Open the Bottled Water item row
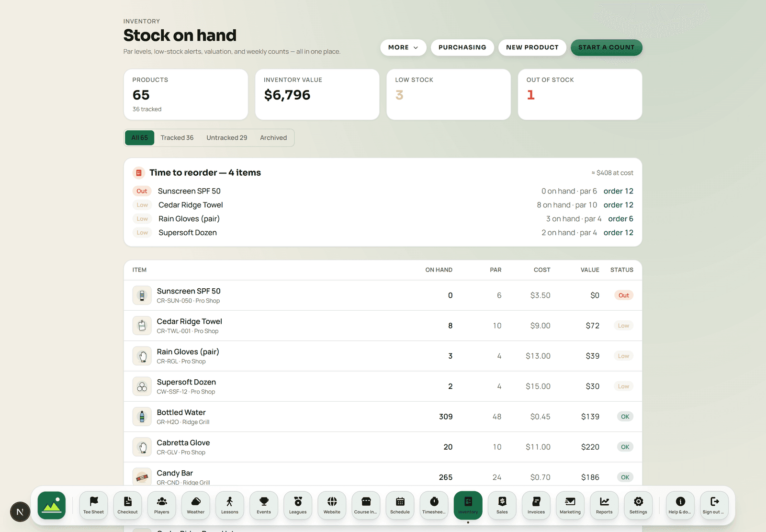The width and height of the screenshot is (766, 532). (x=383, y=417)
